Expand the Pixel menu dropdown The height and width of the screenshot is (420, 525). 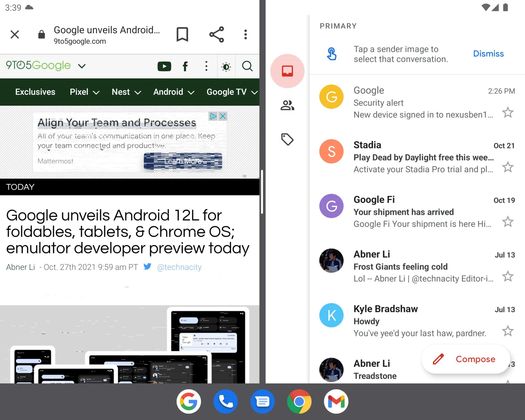[96, 93]
